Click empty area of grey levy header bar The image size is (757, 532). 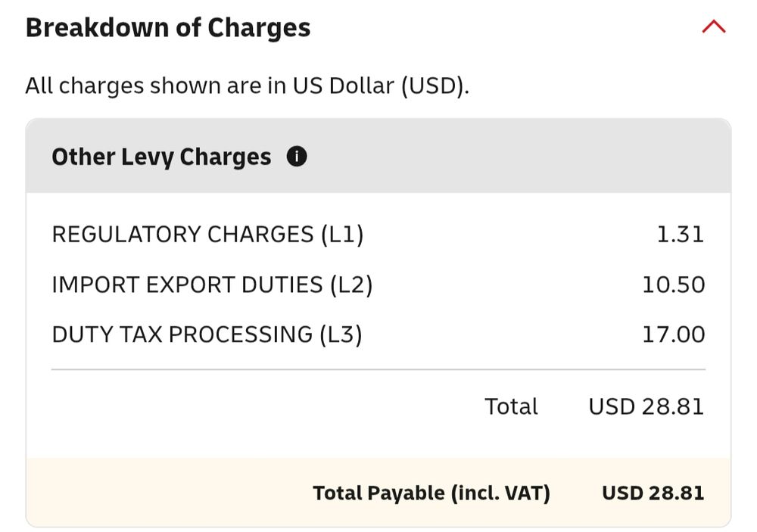pyautogui.click(x=515, y=157)
